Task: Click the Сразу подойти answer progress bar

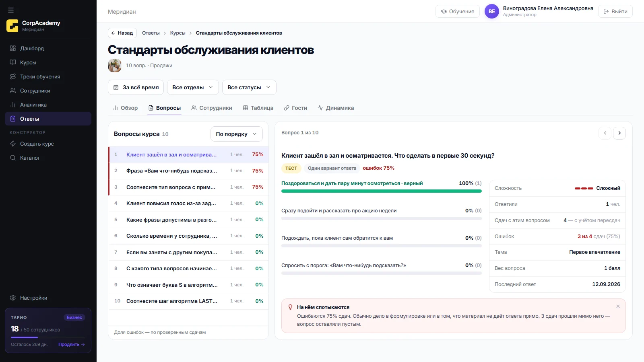Action: coord(382,218)
